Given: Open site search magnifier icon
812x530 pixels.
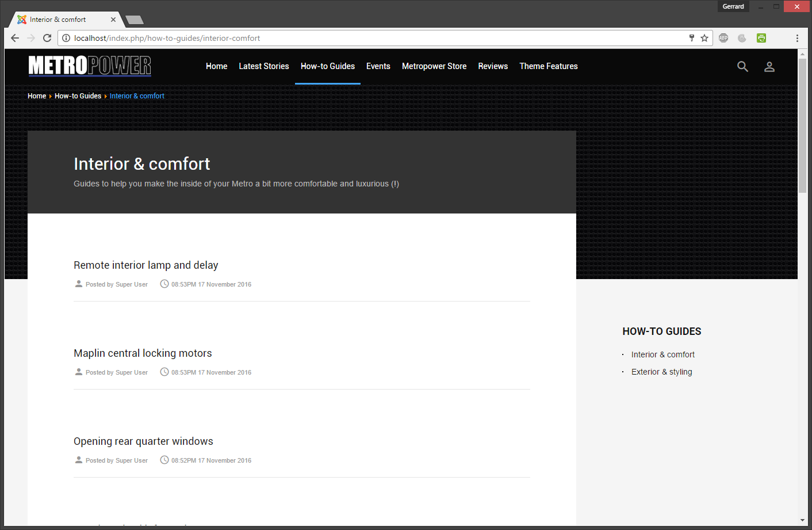Looking at the screenshot, I should [x=743, y=67].
